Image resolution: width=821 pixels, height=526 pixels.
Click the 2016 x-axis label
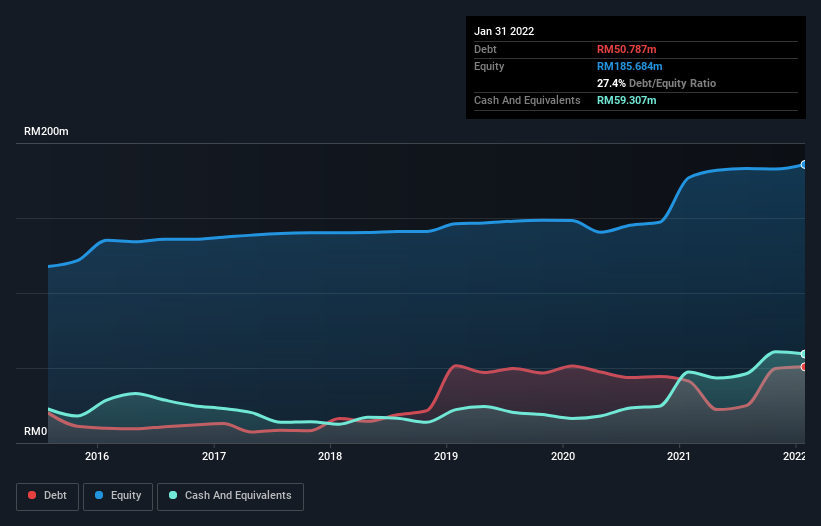[x=97, y=456]
